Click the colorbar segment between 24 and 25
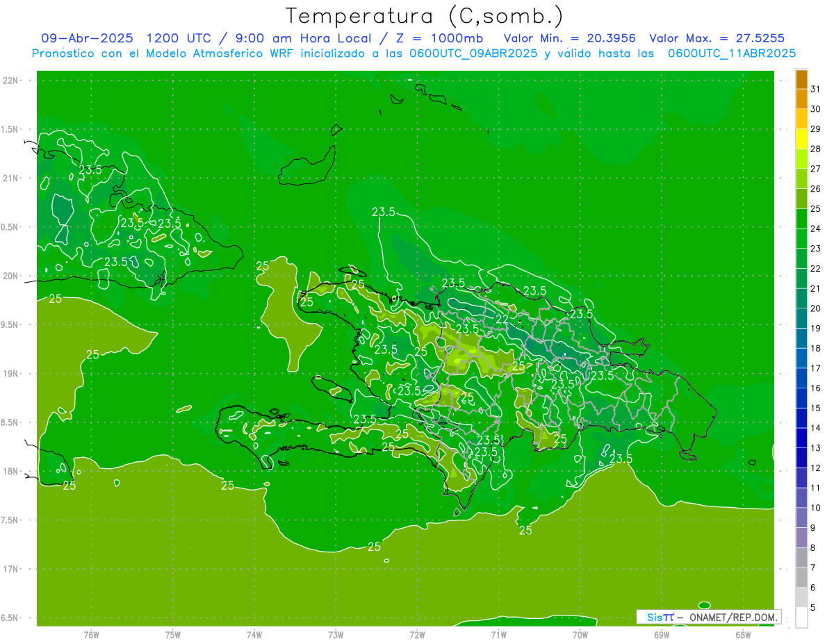Screen dimensions: 834x644 click(801, 219)
